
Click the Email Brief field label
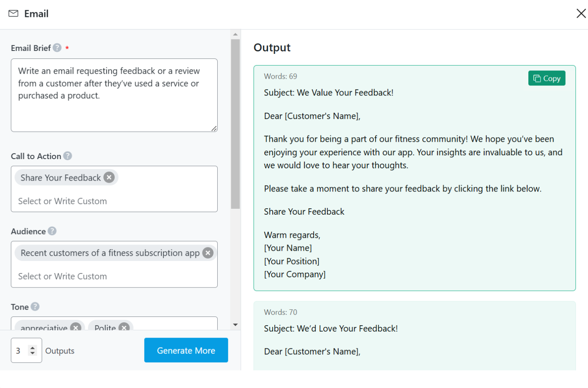31,48
